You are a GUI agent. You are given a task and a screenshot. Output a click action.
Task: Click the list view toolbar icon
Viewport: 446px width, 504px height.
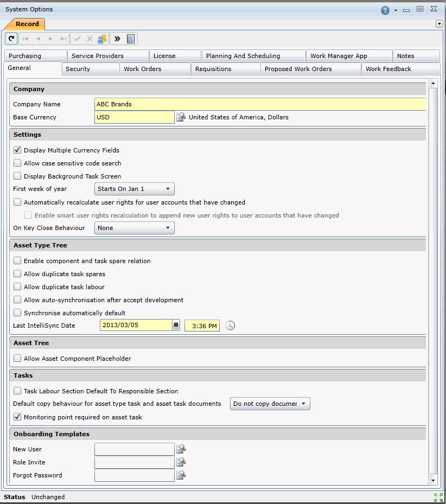tap(131, 39)
